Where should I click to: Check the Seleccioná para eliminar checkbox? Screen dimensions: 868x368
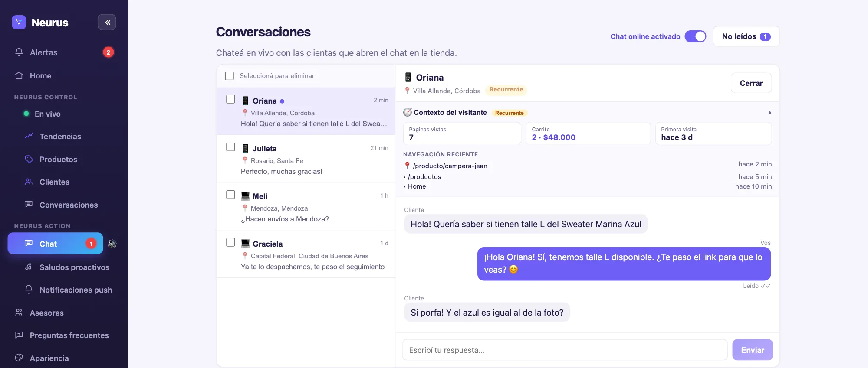230,76
